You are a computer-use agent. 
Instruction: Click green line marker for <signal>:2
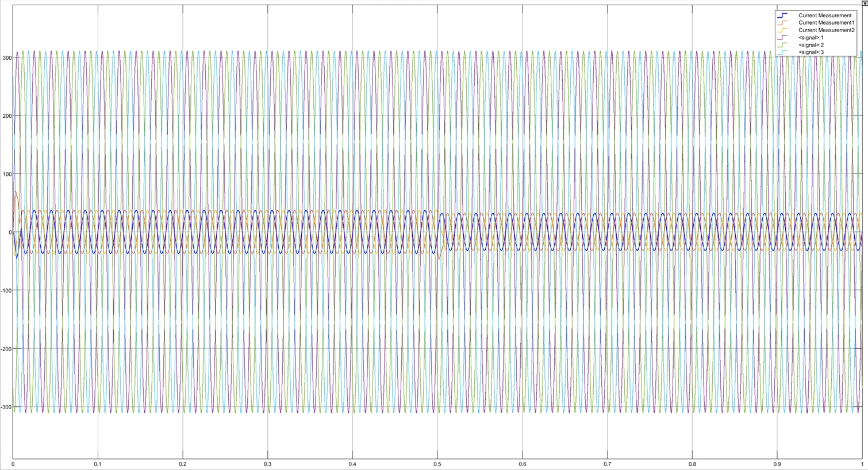click(782, 45)
